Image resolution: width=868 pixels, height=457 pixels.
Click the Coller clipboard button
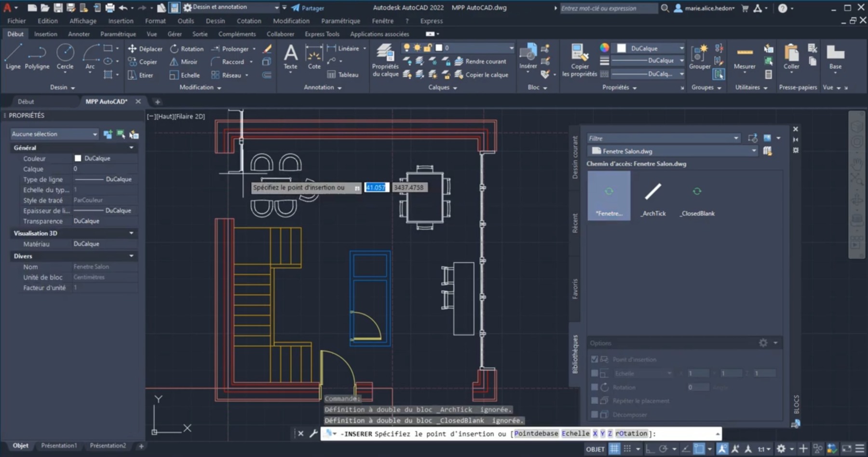791,57
